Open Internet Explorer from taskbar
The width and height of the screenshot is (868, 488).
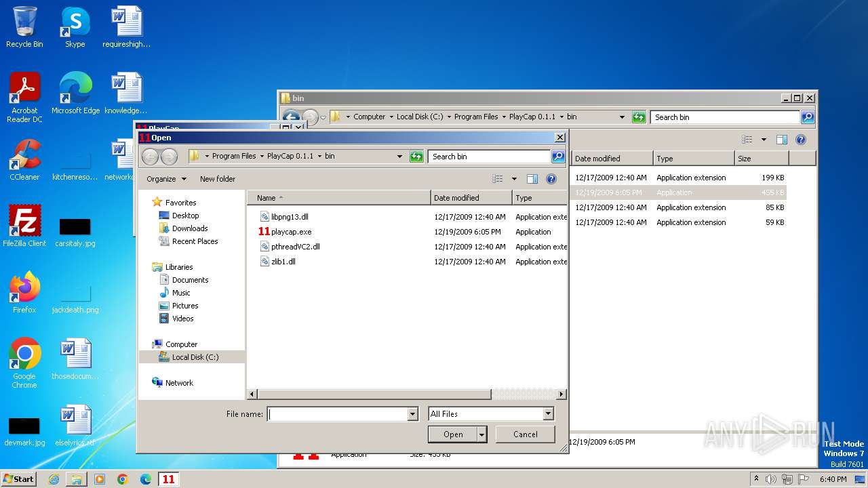54,479
